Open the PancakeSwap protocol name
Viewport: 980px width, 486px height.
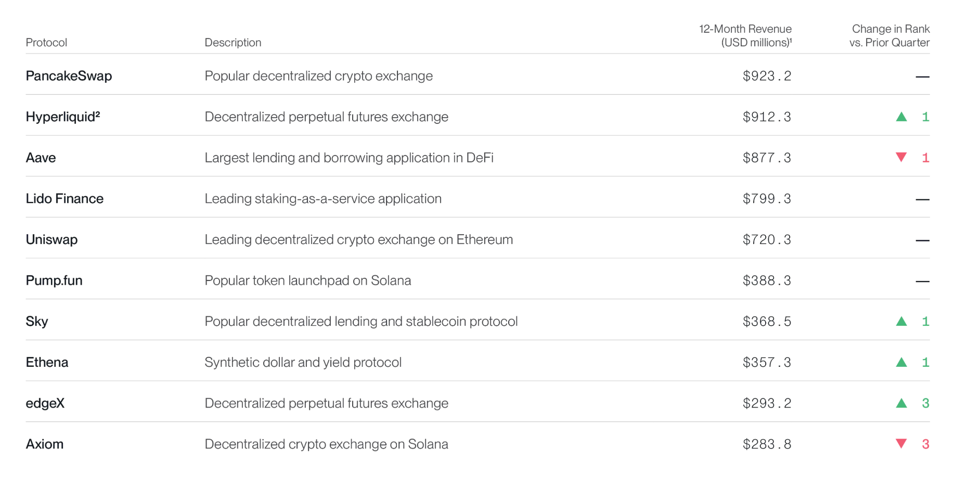[x=69, y=76]
